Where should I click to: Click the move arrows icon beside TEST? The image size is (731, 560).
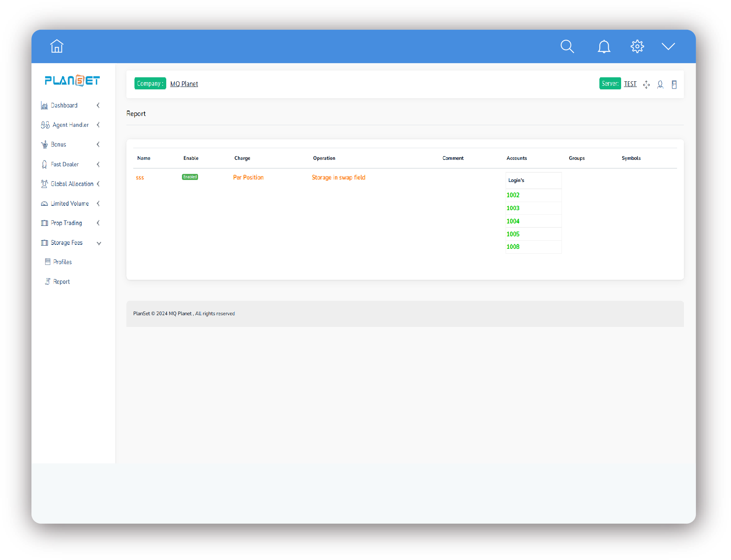tap(646, 85)
